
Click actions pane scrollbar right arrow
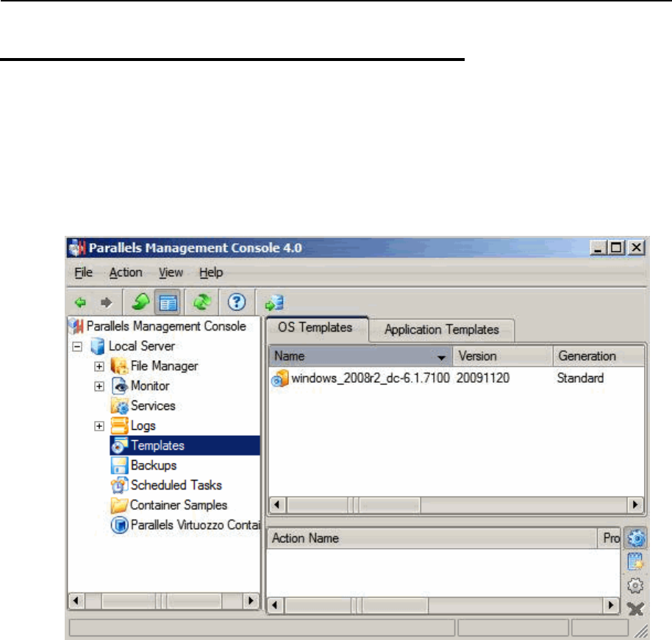611,605
